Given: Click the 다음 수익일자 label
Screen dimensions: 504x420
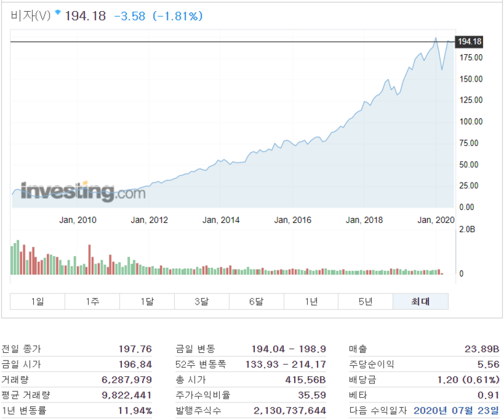Looking at the screenshot, I should point(378,410).
